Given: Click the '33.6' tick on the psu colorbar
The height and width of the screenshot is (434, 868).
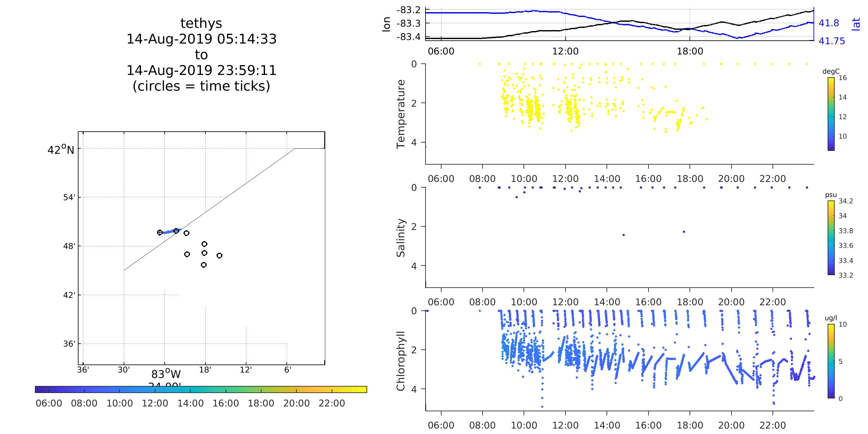Looking at the screenshot, I should 846,246.
